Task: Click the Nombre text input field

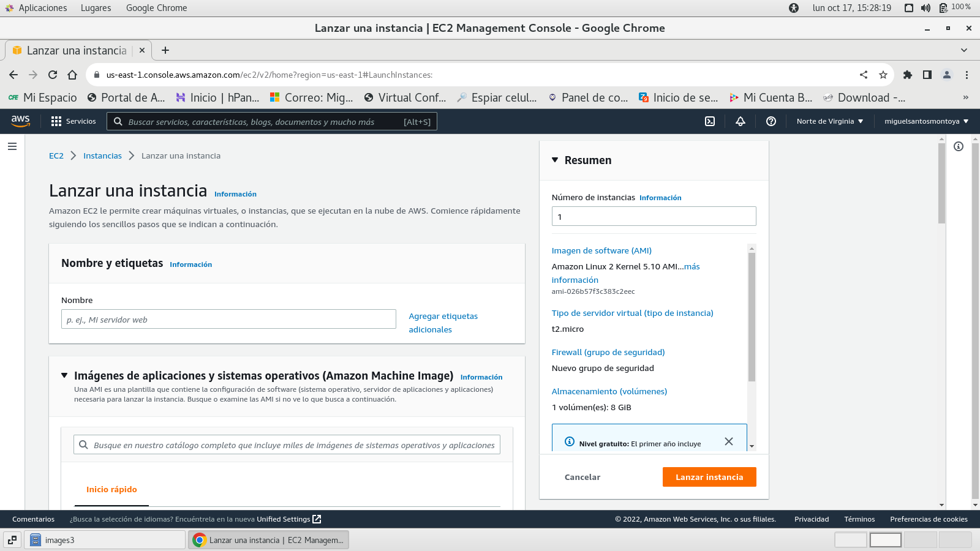Action: (x=228, y=319)
